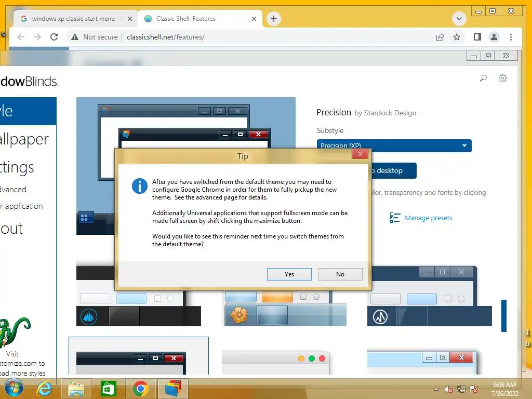
Task: Select the selected dark style thumbnail in bottom row
Action: 138,356
